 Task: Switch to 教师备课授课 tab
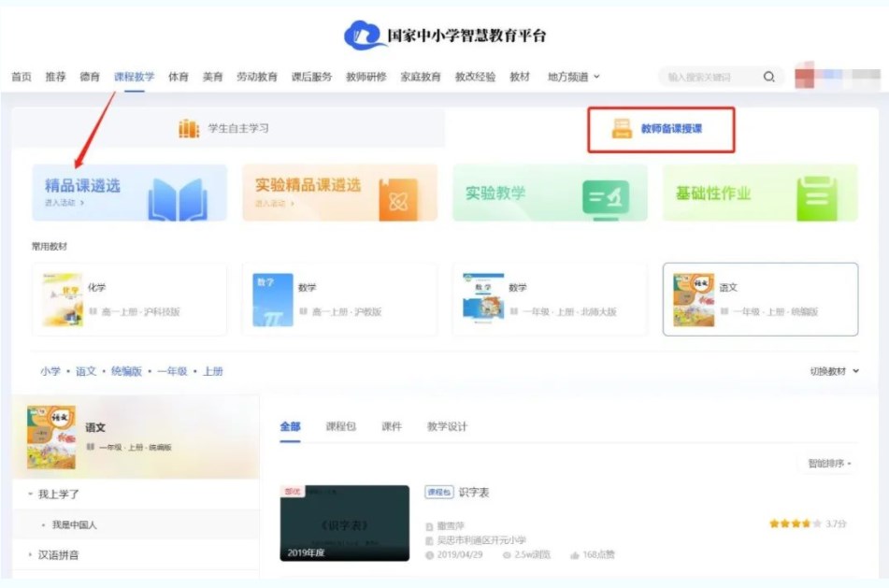point(661,129)
